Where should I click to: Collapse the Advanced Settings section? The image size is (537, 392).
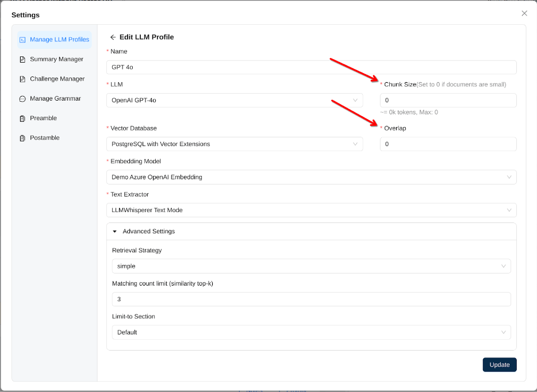click(114, 232)
